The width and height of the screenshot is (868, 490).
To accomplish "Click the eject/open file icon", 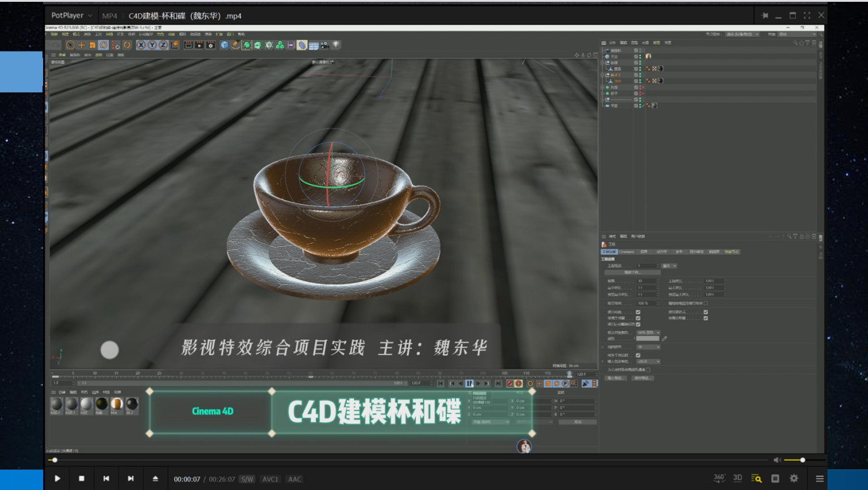I will click(x=155, y=479).
